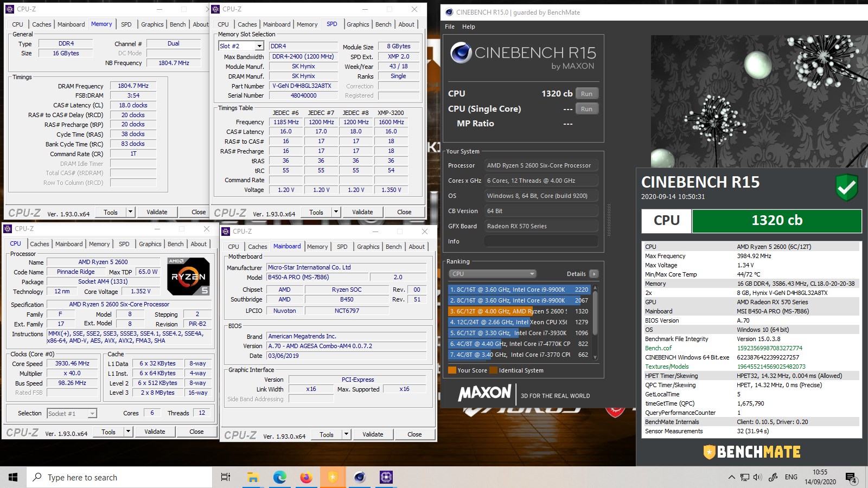Switch to About tab in Mainboard window
The width and height of the screenshot is (868, 488).
(x=417, y=247)
